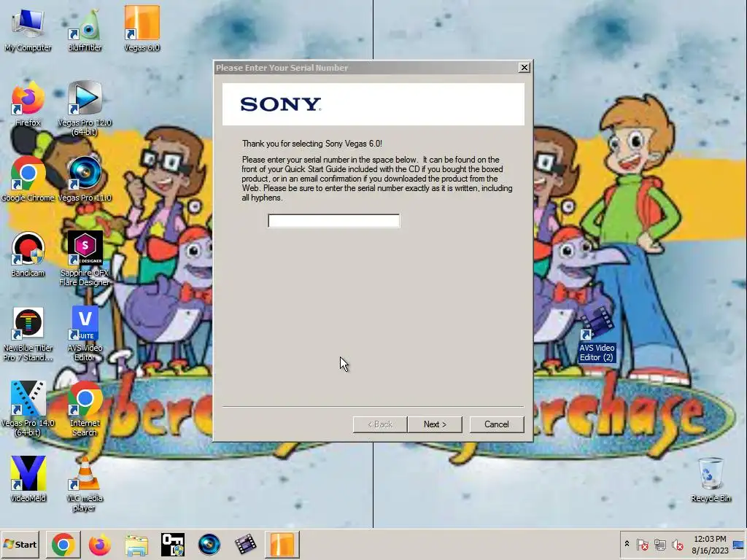Open the Recycle Bin

[x=711, y=479]
